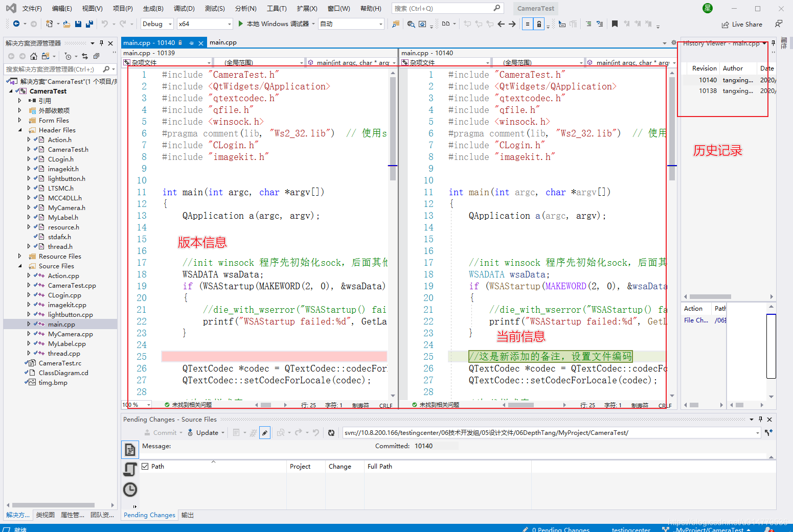Image resolution: width=793 pixels, height=532 pixels.
Task: Switch to the 输出 tab
Action: (x=187, y=515)
